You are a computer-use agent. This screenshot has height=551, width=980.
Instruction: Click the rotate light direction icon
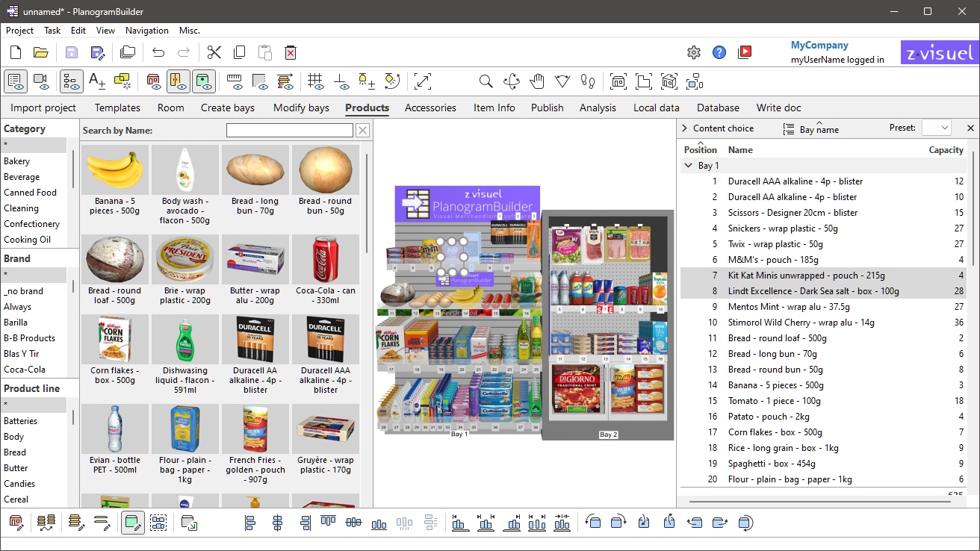(x=392, y=81)
